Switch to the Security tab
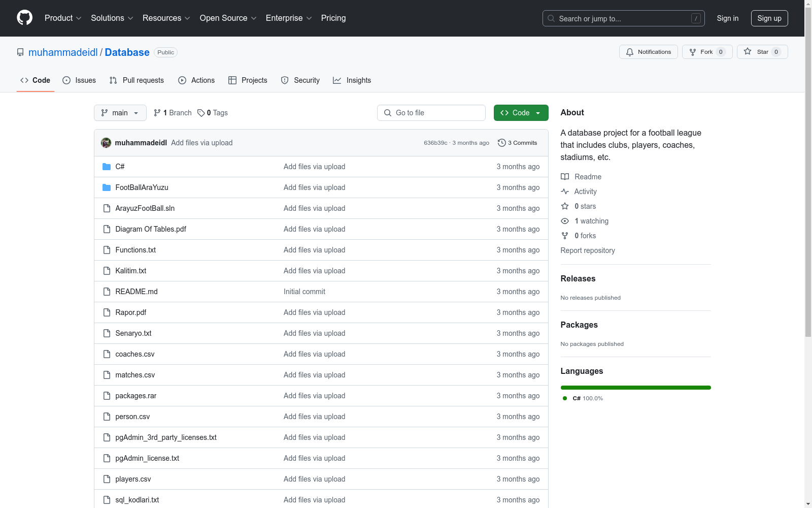The width and height of the screenshot is (812, 508). point(300,80)
